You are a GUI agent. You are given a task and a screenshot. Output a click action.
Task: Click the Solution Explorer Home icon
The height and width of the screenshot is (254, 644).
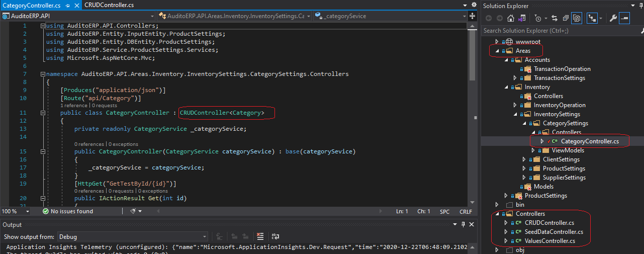[x=511, y=19]
